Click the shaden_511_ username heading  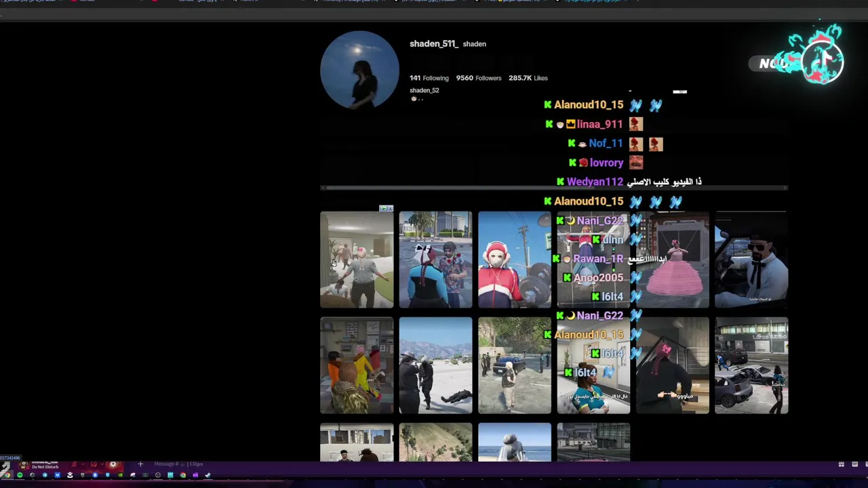point(433,43)
